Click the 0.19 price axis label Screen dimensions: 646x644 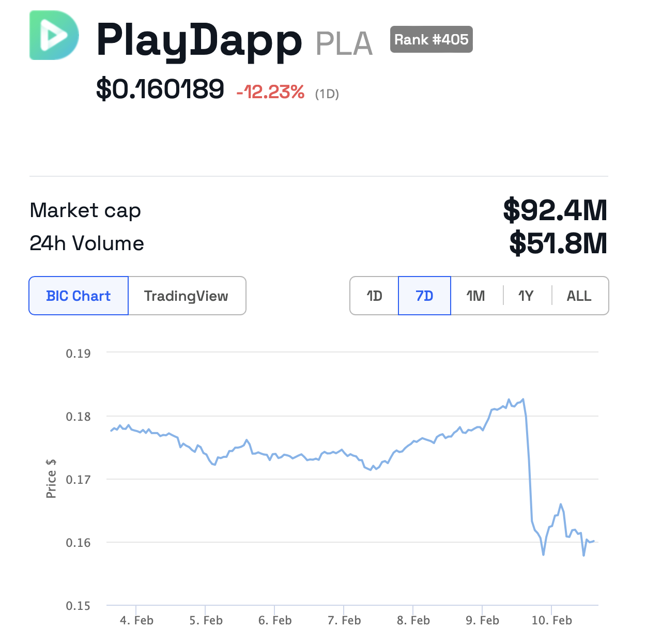coord(78,354)
